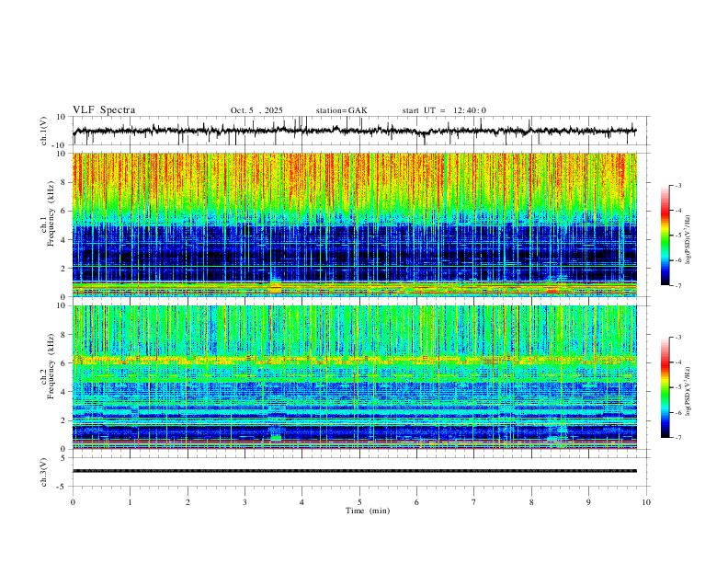Click the 'start UT = 12:40:0' text
The height and width of the screenshot is (563, 728).
tap(444, 110)
